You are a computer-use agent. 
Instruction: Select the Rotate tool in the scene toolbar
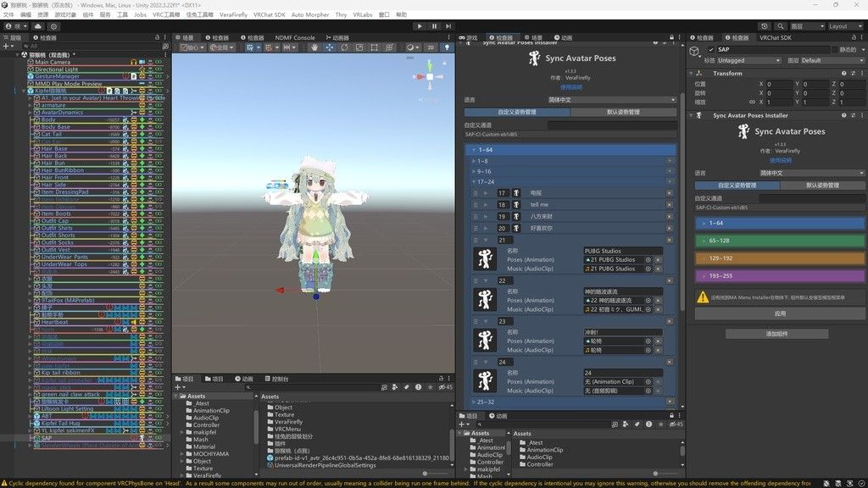344,47
